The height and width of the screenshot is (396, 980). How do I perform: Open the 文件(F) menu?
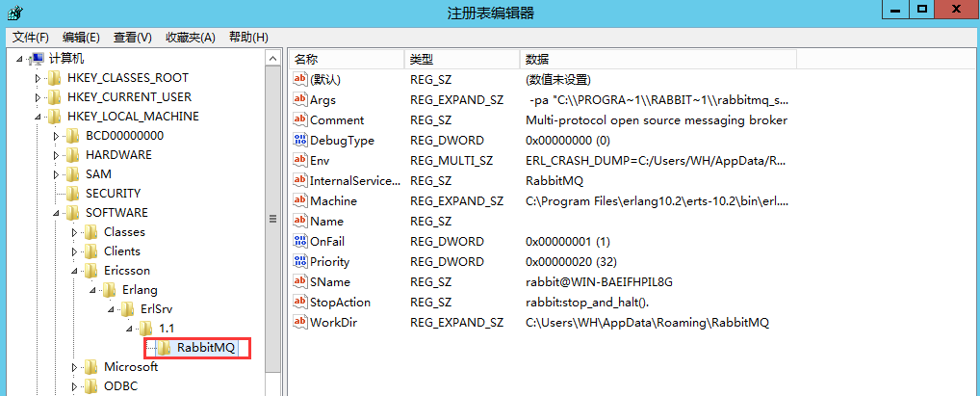[x=30, y=38]
